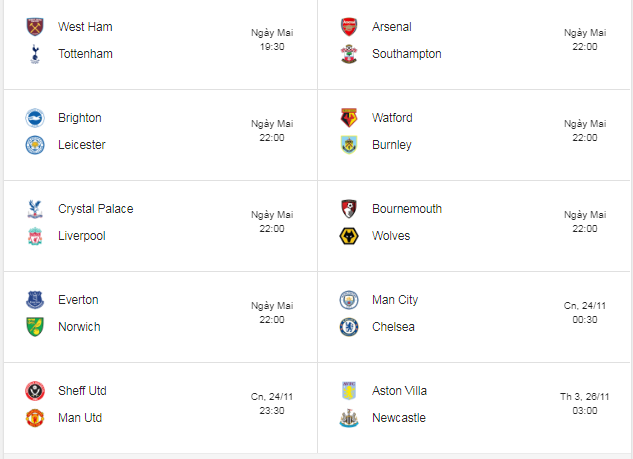The image size is (633, 459).
Task: Click the West Ham club crest
Action: pyautogui.click(x=35, y=27)
